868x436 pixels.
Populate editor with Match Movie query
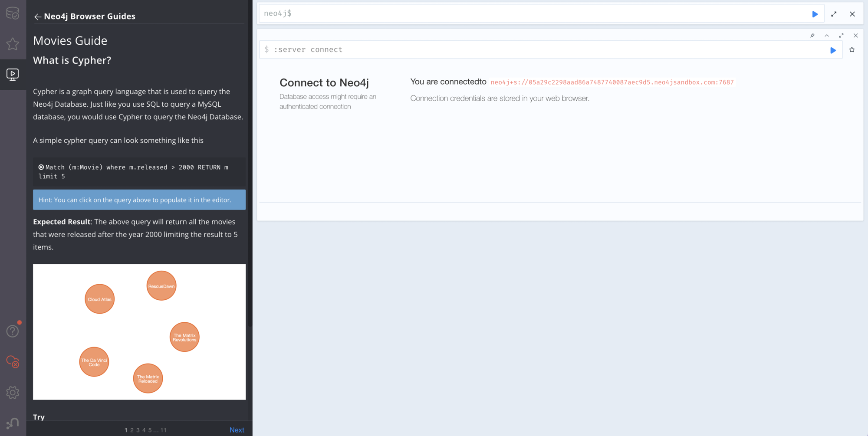[133, 172]
